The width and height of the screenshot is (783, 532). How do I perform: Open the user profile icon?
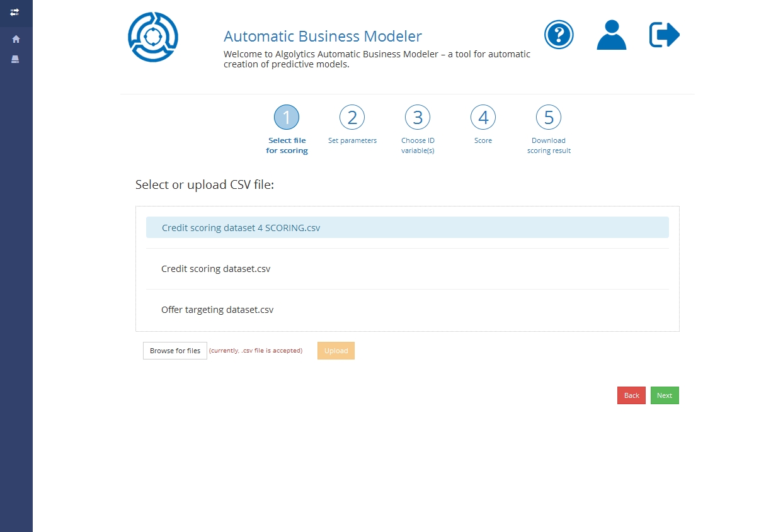[x=611, y=35]
